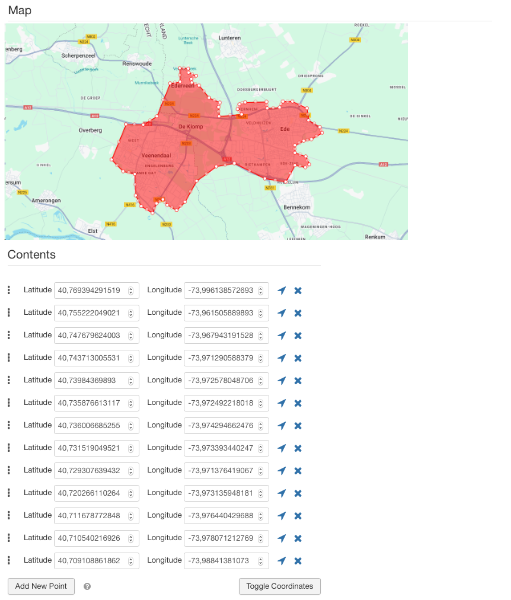
Task: Grab the drag handle of the 40,769394291519 row
Action: pos(9,290)
